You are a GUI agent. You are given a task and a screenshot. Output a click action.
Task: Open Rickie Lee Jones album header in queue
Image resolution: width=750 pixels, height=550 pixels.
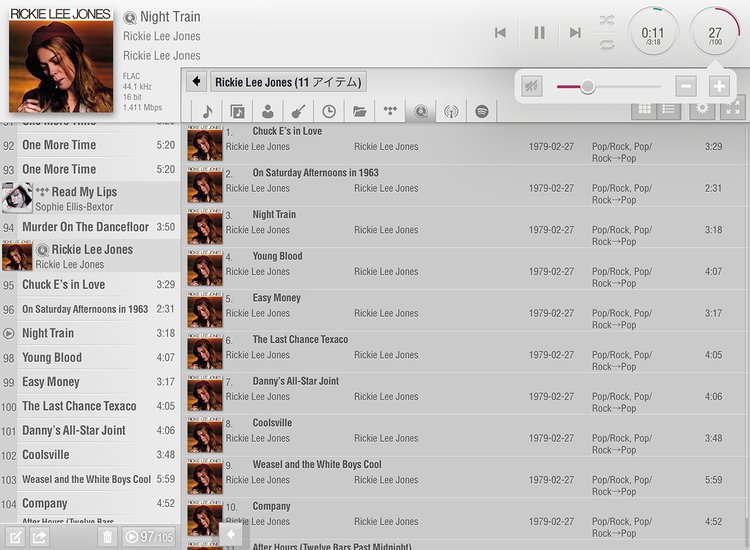click(x=89, y=256)
